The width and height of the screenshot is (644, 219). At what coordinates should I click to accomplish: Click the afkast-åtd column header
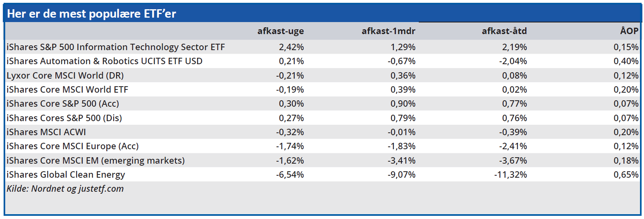click(504, 31)
